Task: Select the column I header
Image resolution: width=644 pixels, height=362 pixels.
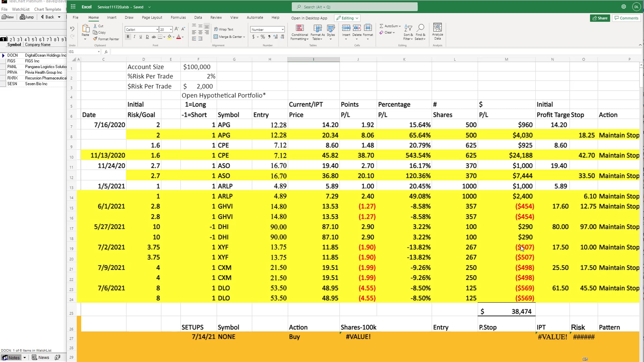Action: click(x=313, y=59)
